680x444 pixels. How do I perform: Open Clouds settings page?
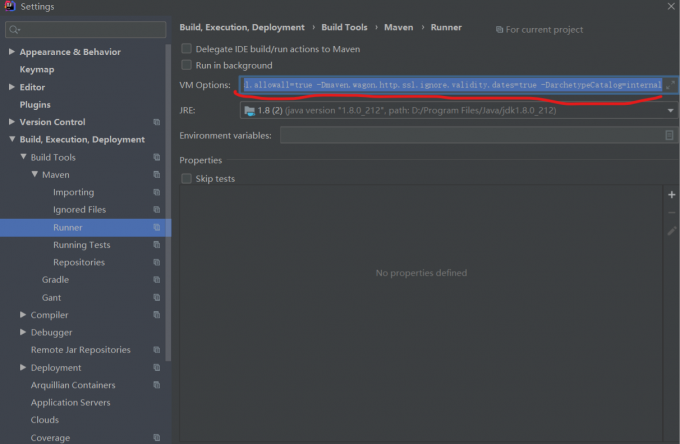(x=45, y=420)
